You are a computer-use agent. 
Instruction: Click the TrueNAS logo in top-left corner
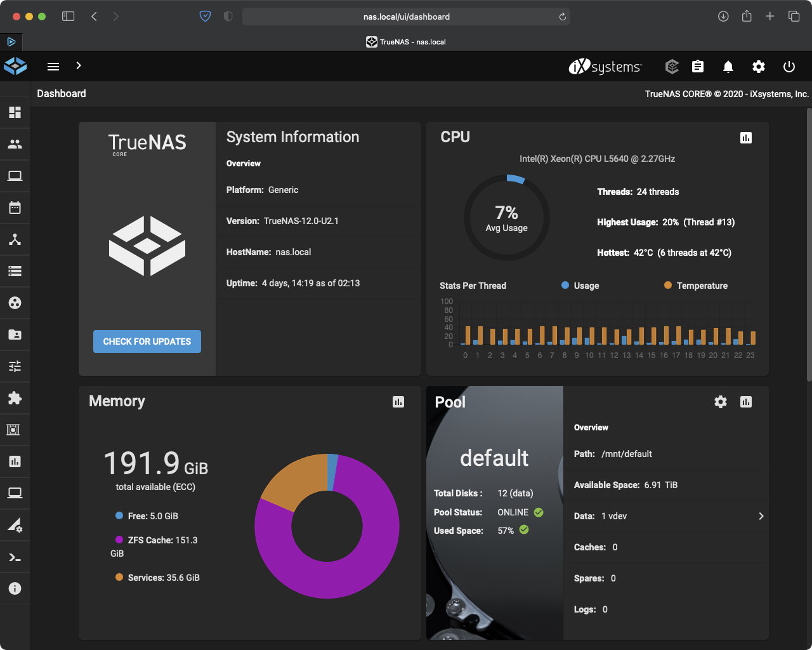15,66
